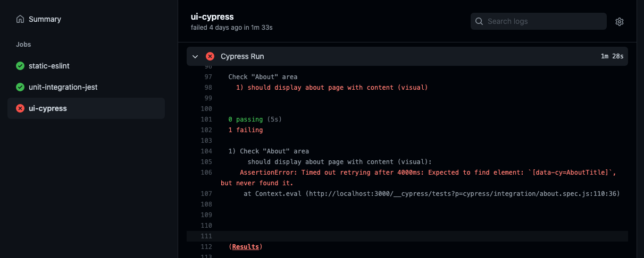Click 'should display about page' text on line 105
Image resolution: width=644 pixels, height=258 pixels.
coord(340,162)
